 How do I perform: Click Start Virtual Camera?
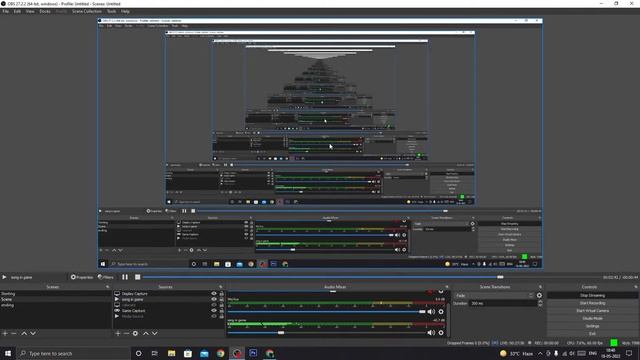(x=592, y=311)
